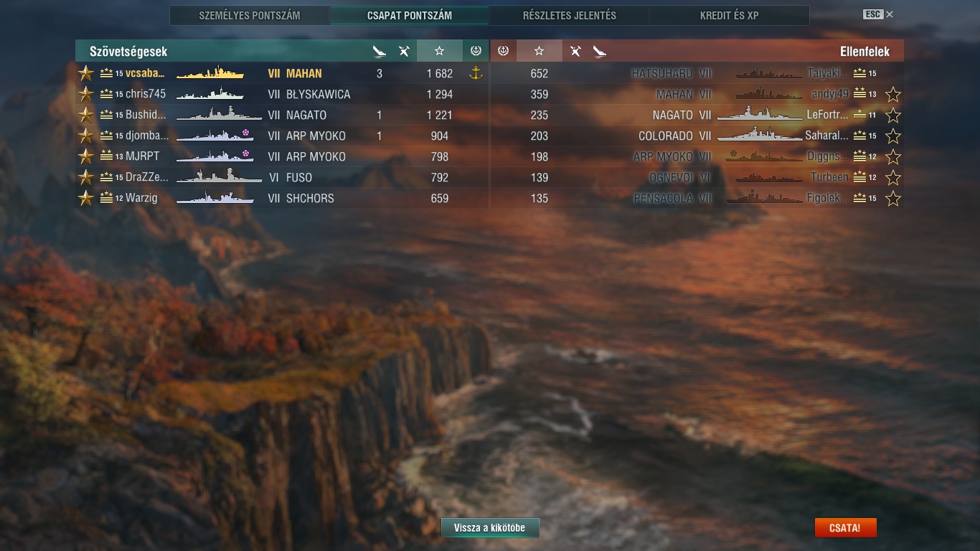Close results screen with ESC X
Image resolution: width=980 pixels, height=551 pixels.
[879, 14]
